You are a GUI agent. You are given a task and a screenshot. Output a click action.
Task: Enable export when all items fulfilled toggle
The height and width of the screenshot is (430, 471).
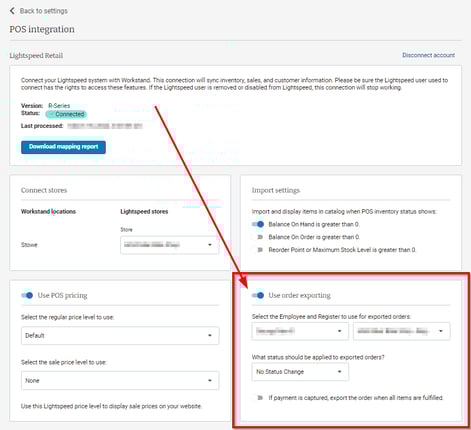tap(258, 398)
